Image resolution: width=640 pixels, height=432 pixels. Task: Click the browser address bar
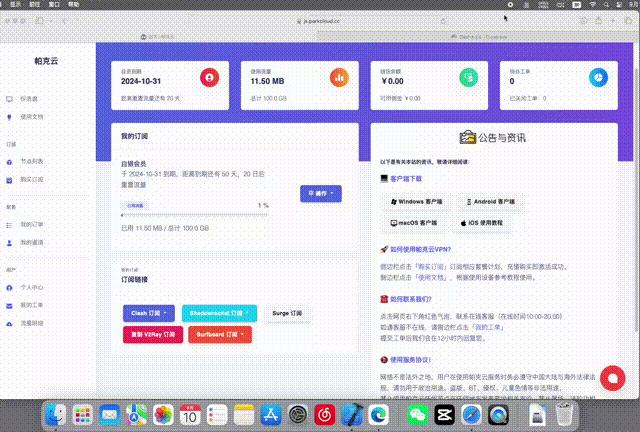[x=320, y=19]
